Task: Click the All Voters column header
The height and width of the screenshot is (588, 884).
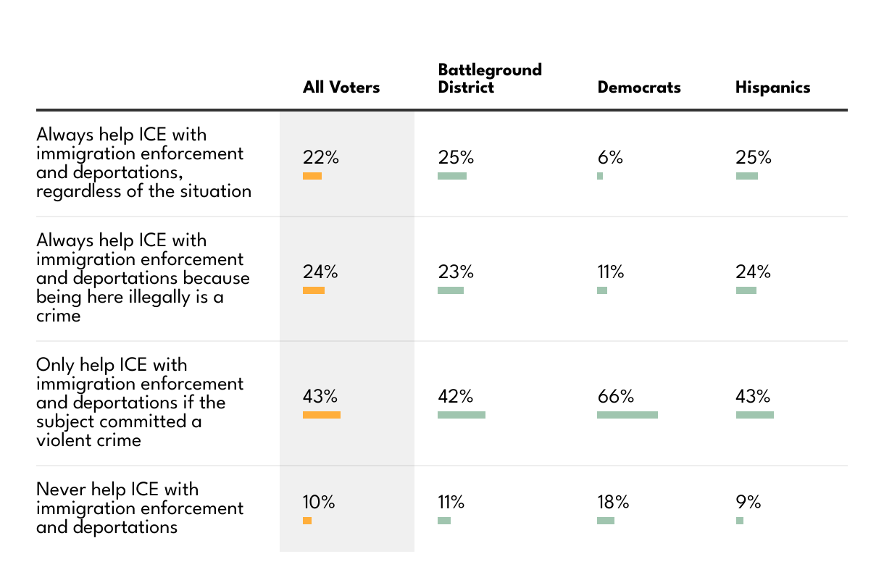Action: click(341, 88)
